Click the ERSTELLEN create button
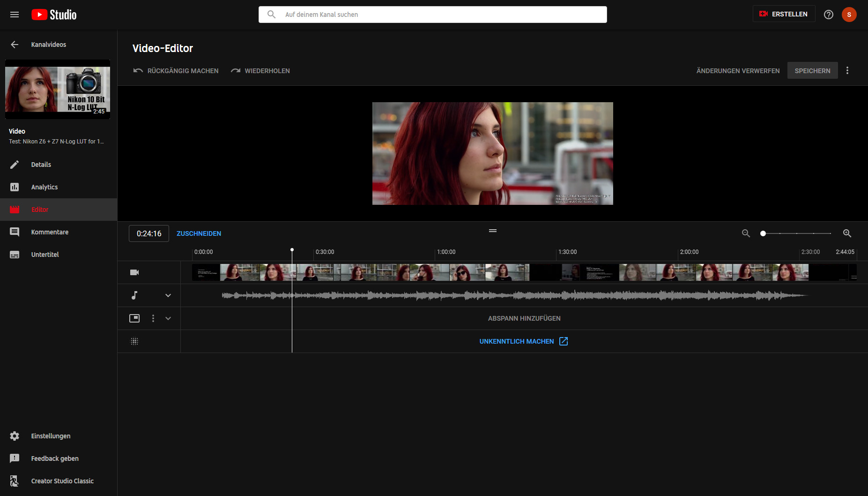 [x=784, y=14]
